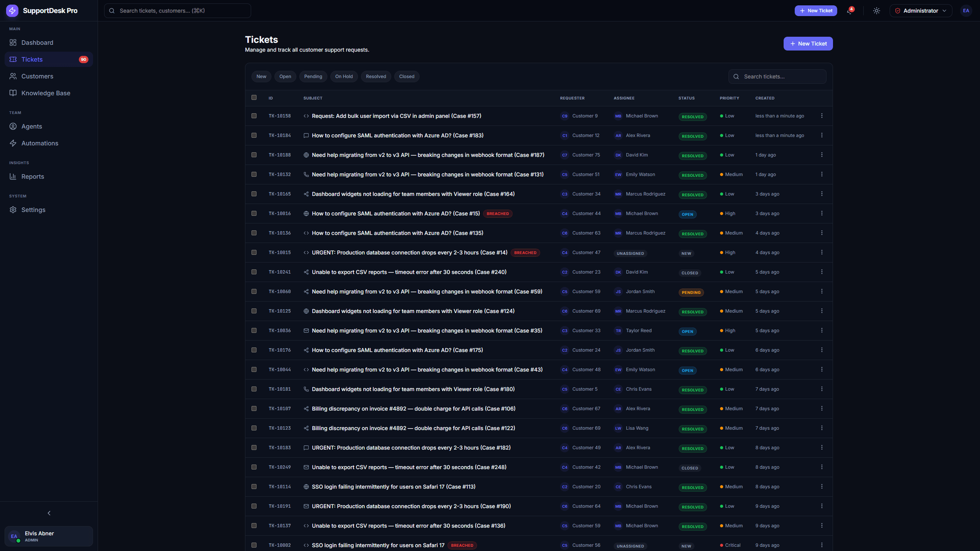This screenshot has width=980, height=551.
Task: Filter tickets by Open status
Action: [x=285, y=77]
